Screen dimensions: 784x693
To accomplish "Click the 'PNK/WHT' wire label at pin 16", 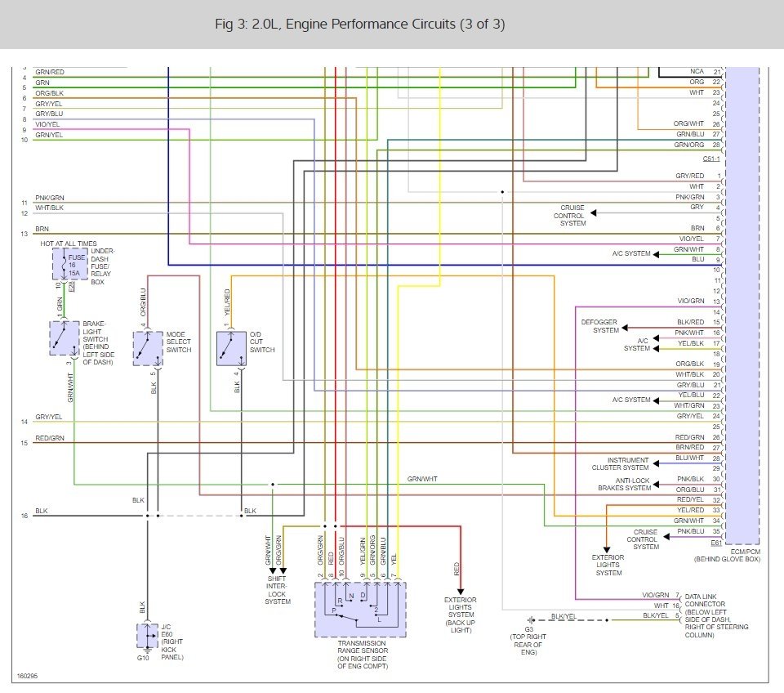I will pos(689,333).
